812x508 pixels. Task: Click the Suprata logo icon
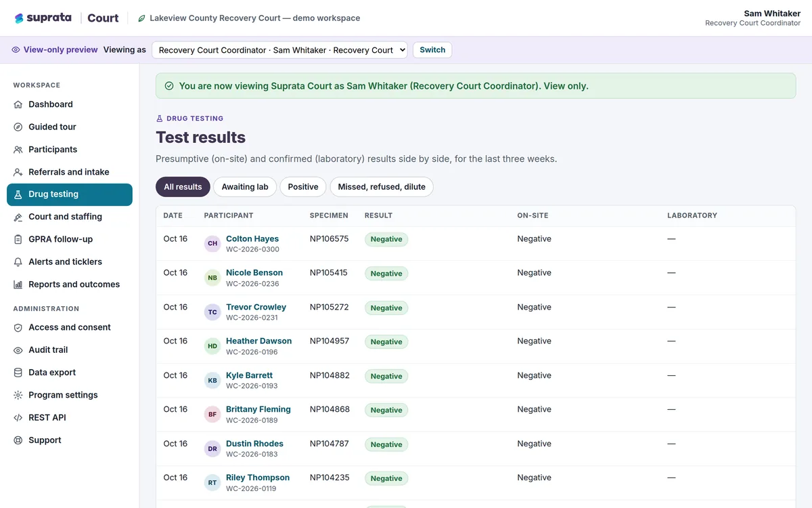[x=19, y=18]
